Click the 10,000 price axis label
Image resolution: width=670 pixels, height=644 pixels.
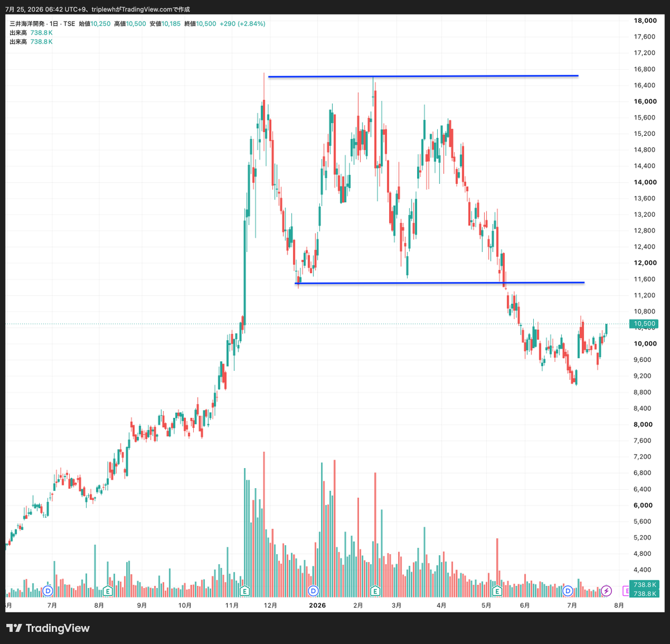click(645, 344)
